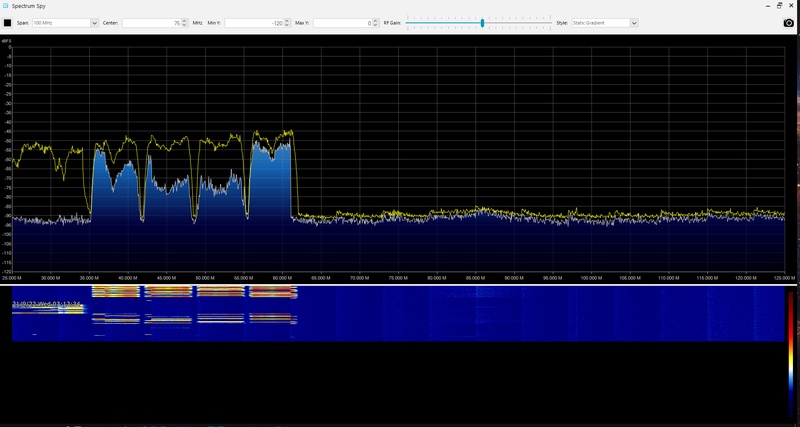The width and height of the screenshot is (800, 427).
Task: Click the 60.000 M frequency axis label
Action: (x=282, y=279)
